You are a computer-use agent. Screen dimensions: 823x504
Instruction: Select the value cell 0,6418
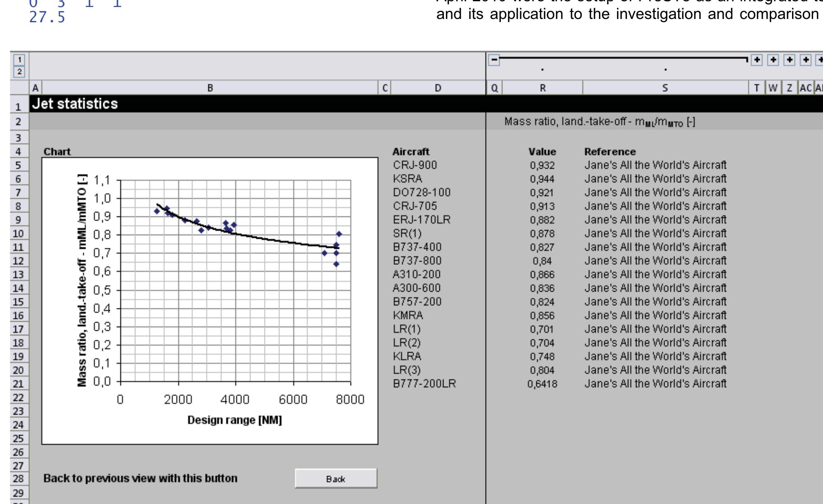[542, 384]
